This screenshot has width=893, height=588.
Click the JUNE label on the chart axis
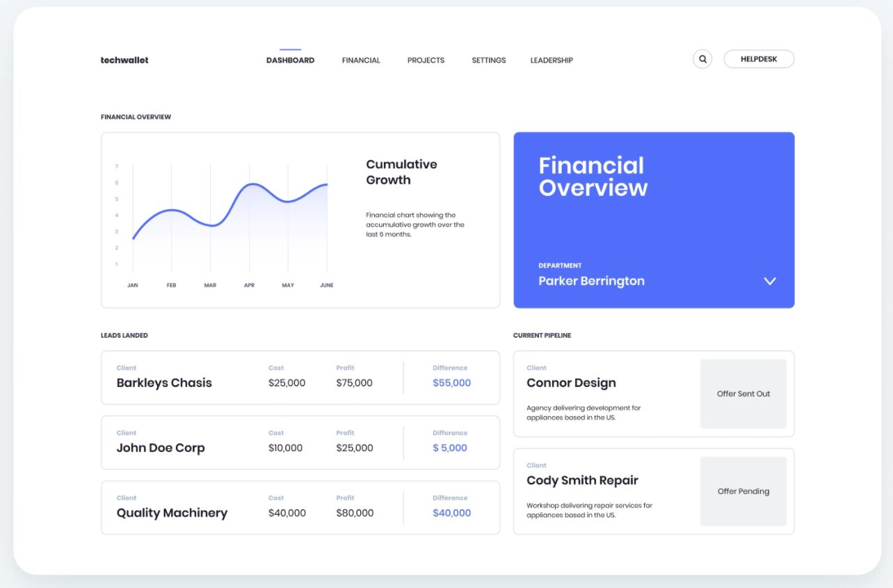click(326, 285)
